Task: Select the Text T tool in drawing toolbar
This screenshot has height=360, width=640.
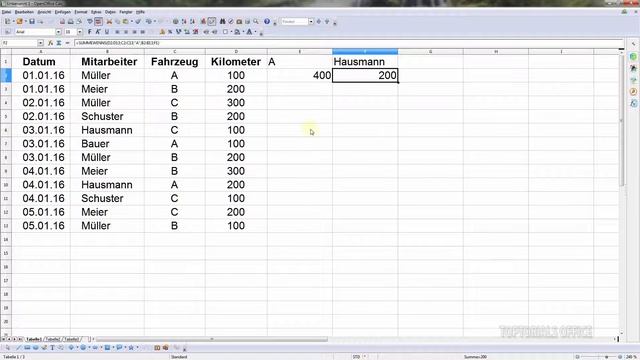Action: click(52, 348)
